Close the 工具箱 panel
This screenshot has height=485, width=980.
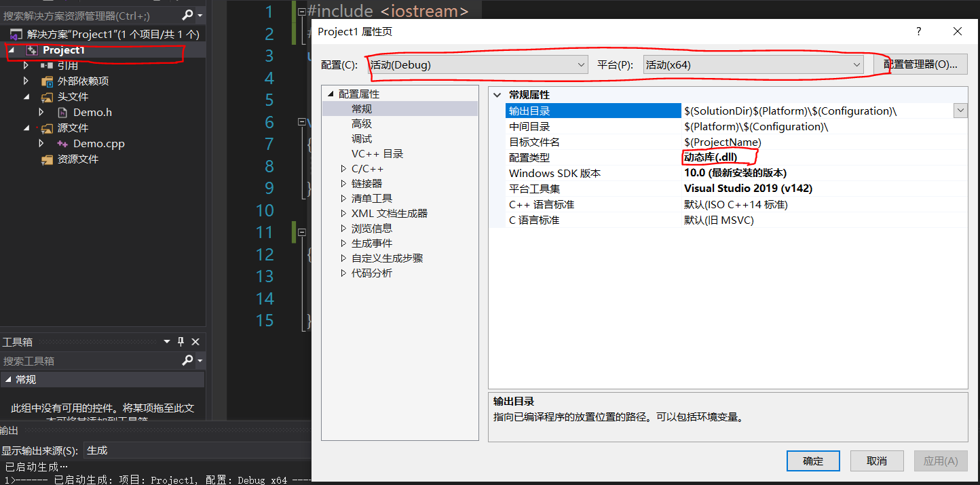(195, 342)
